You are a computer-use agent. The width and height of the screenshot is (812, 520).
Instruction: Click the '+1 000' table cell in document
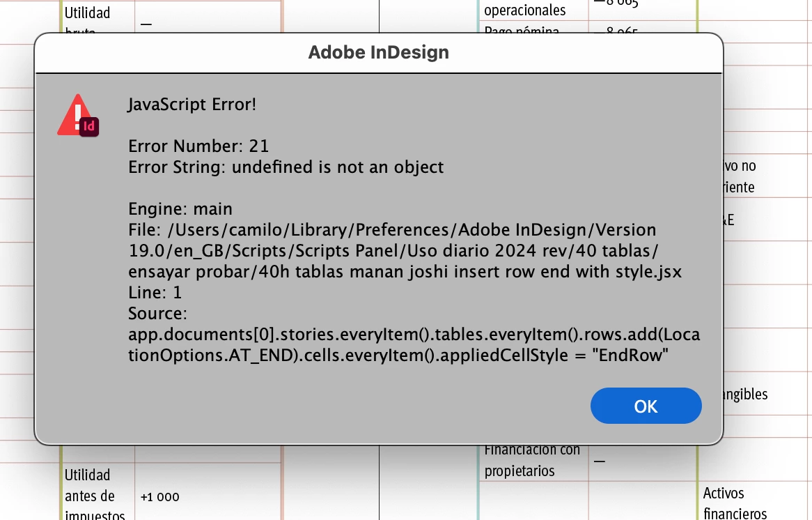tap(159, 497)
